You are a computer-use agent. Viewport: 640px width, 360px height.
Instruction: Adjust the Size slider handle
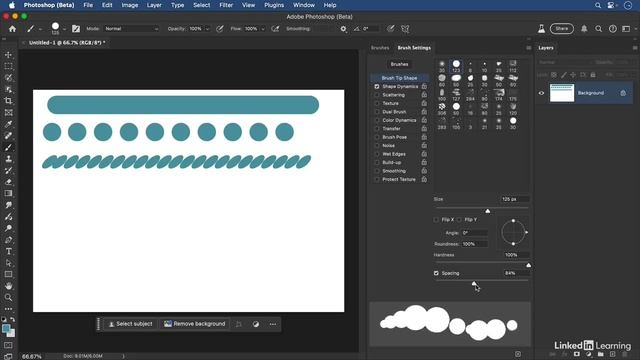[x=488, y=211]
